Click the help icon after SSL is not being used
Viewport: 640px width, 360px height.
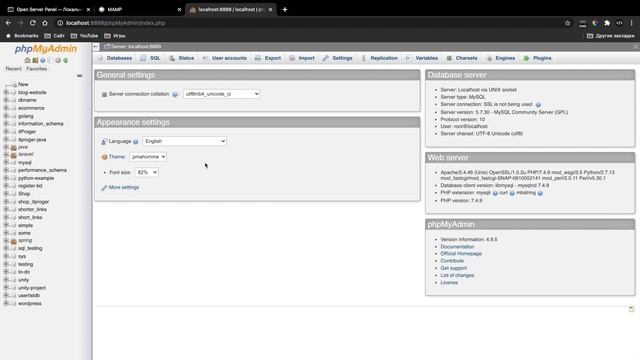pos(538,105)
